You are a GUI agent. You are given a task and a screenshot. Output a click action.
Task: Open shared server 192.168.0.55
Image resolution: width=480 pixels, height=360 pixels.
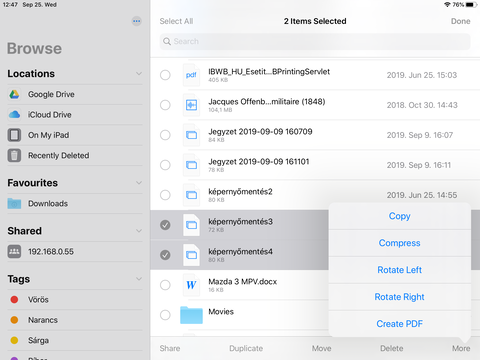pos(75,251)
